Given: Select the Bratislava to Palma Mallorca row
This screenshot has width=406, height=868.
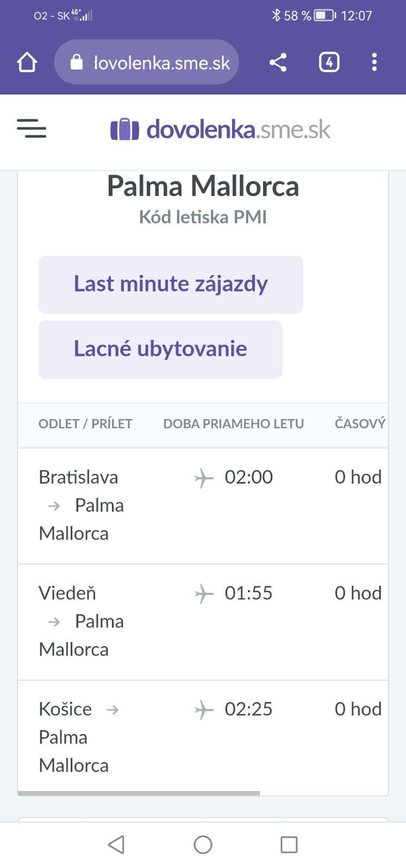Looking at the screenshot, I should 82,505.
